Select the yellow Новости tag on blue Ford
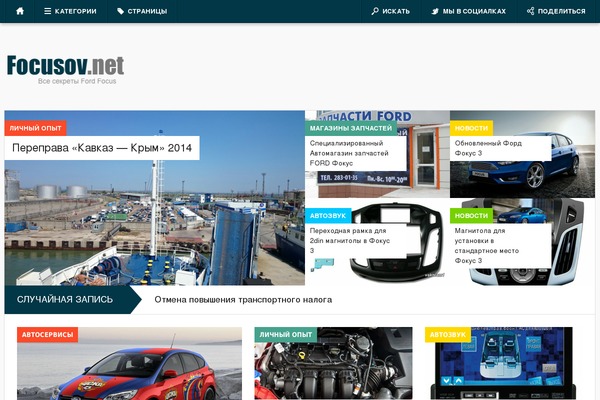Screen dimensions: 600x400 pyautogui.click(x=471, y=128)
